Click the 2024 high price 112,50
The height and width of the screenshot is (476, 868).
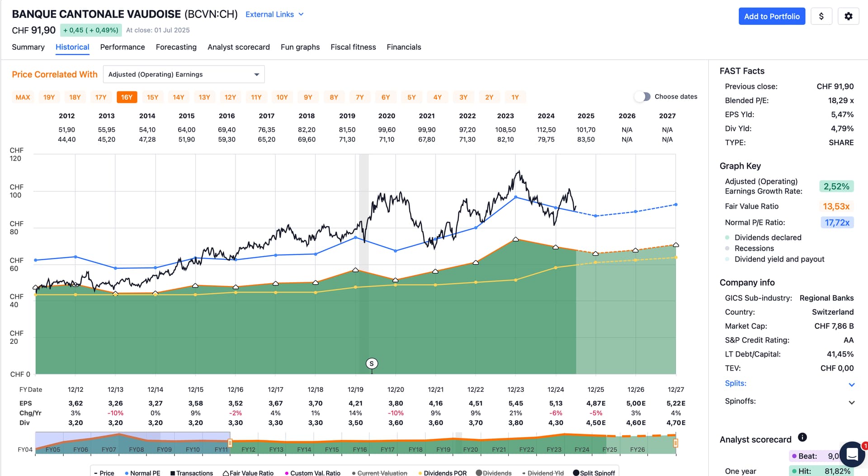[x=546, y=129]
